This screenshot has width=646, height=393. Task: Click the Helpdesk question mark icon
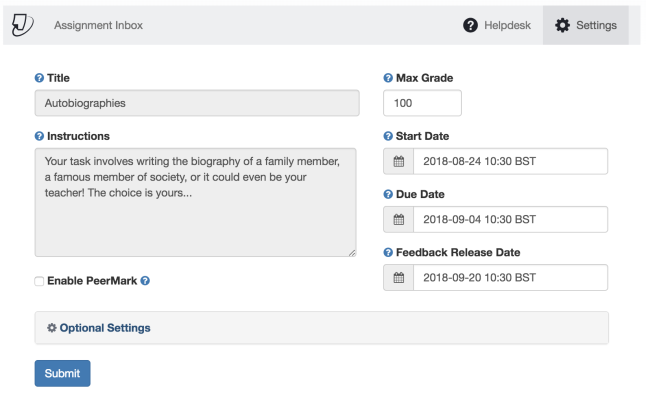pyautogui.click(x=470, y=25)
